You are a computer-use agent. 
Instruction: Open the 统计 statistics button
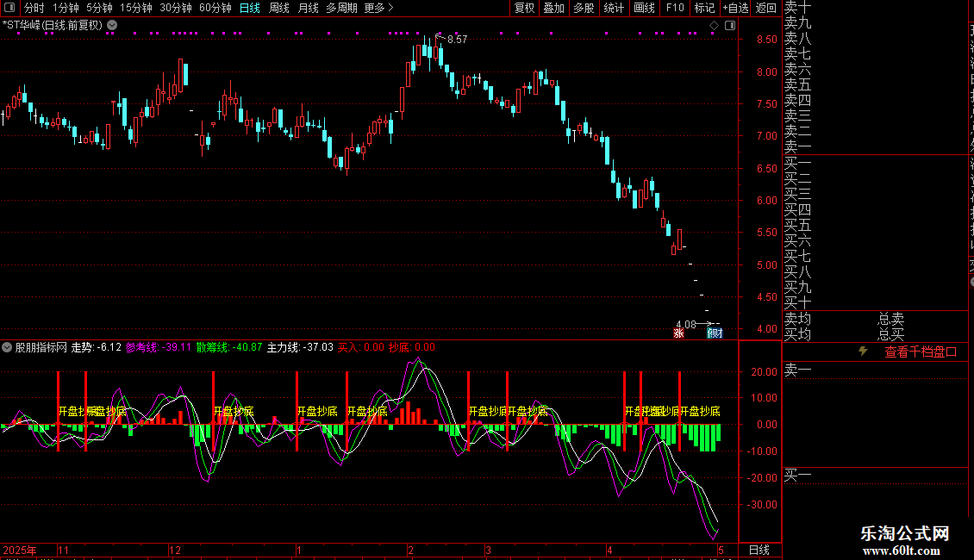pyautogui.click(x=614, y=8)
